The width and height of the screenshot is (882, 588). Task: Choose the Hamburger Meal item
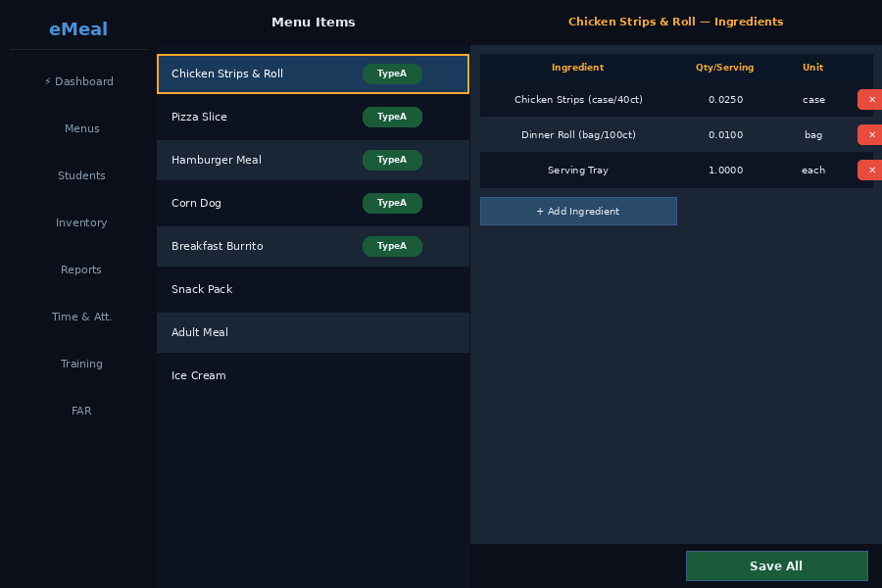(313, 160)
